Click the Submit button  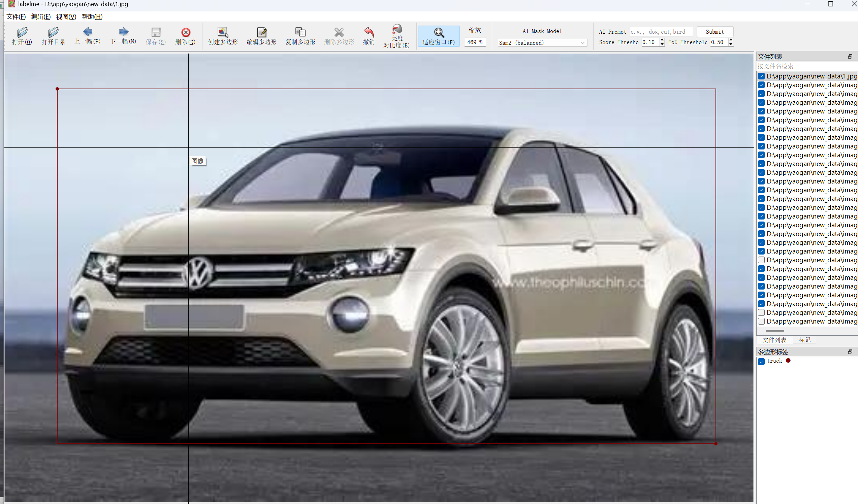[x=714, y=32]
